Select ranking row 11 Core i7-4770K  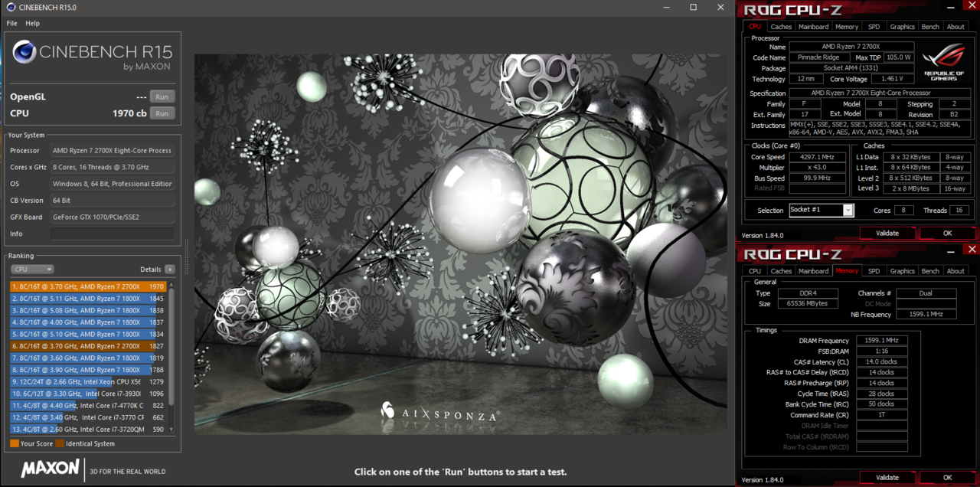(88, 405)
